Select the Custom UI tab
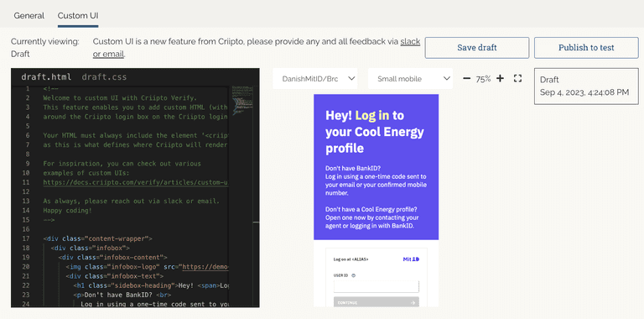The image size is (644, 319). (x=78, y=16)
